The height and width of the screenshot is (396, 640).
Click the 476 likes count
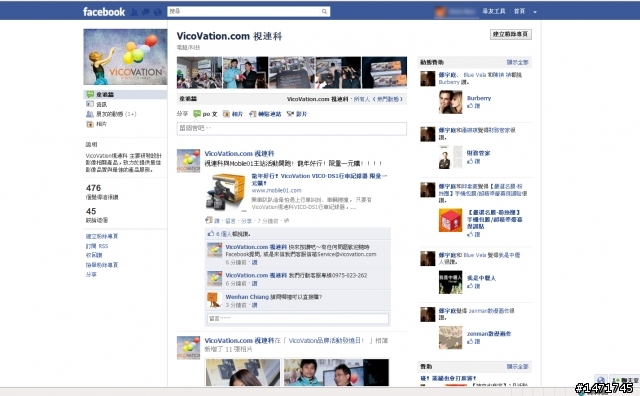click(x=93, y=188)
